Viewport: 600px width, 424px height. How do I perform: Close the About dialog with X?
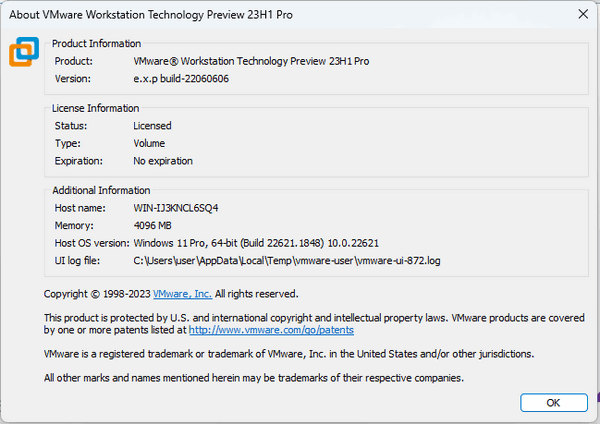[x=582, y=14]
